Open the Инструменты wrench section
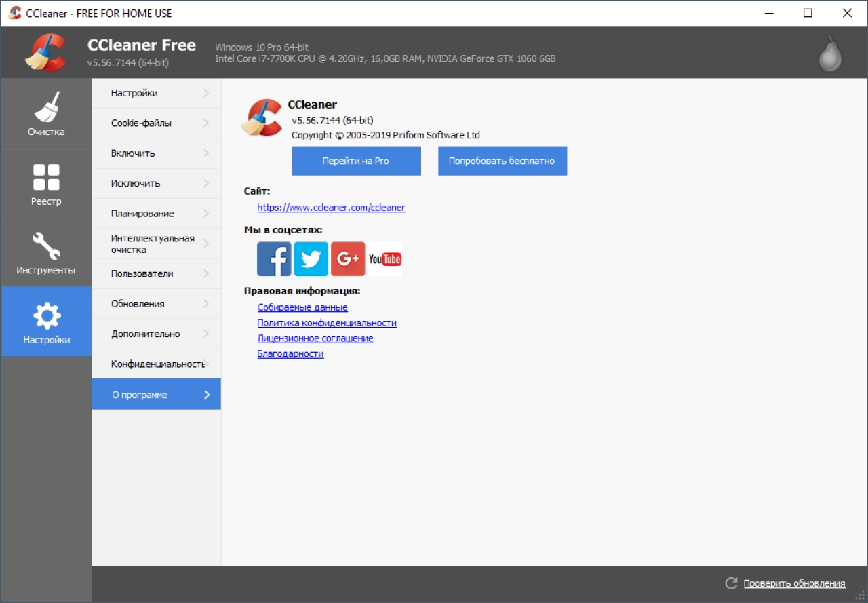This screenshot has width=868, height=603. [x=46, y=253]
